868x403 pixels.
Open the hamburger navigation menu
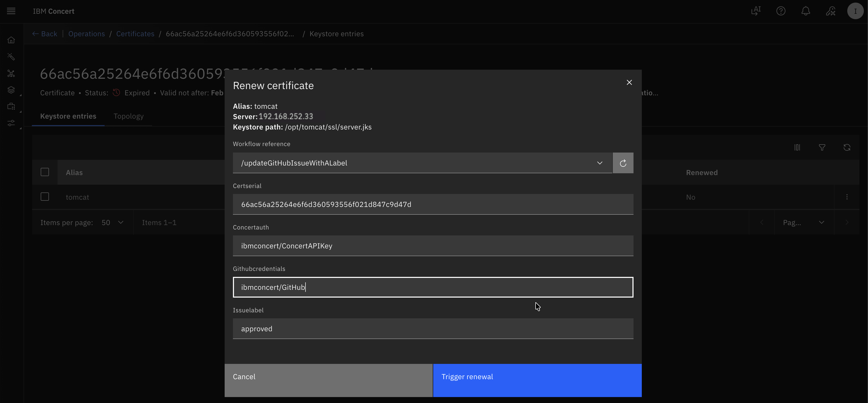[11, 11]
